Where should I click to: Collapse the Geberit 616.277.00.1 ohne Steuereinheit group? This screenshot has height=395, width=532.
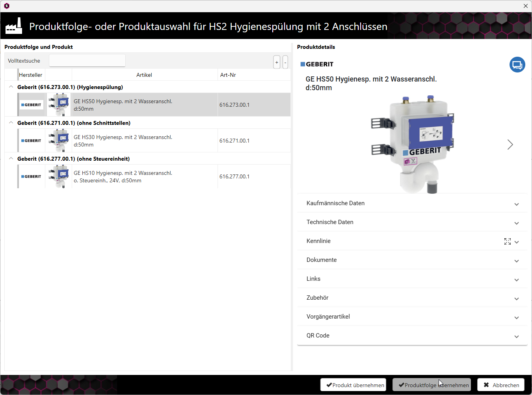tap(11, 159)
